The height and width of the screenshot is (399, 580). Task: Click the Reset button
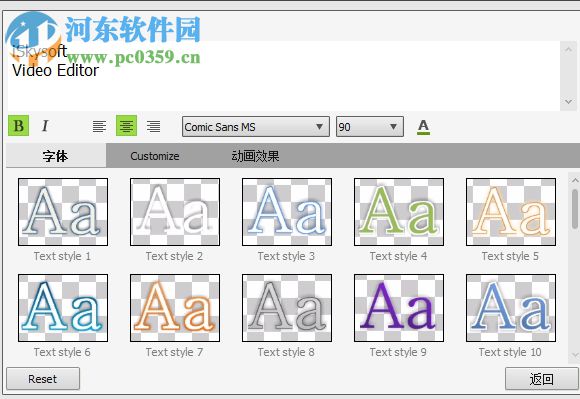tap(43, 379)
